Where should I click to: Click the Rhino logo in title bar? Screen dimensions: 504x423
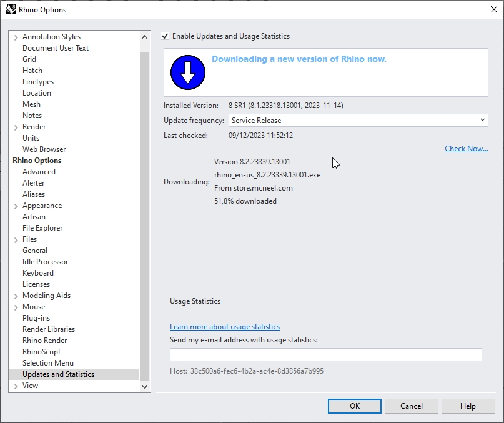pos(11,9)
